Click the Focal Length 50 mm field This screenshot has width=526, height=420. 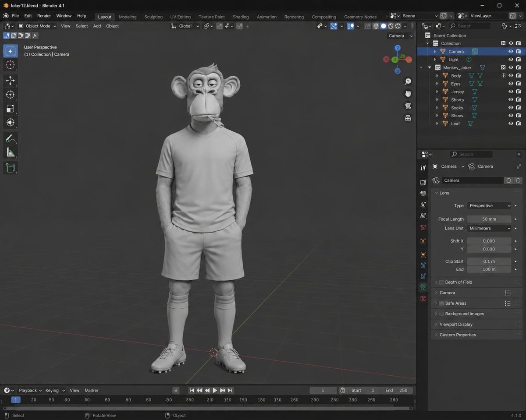(489, 219)
